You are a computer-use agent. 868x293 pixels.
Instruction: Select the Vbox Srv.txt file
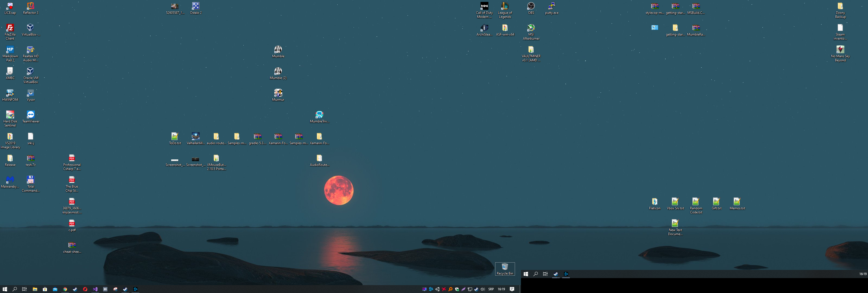[x=675, y=204]
